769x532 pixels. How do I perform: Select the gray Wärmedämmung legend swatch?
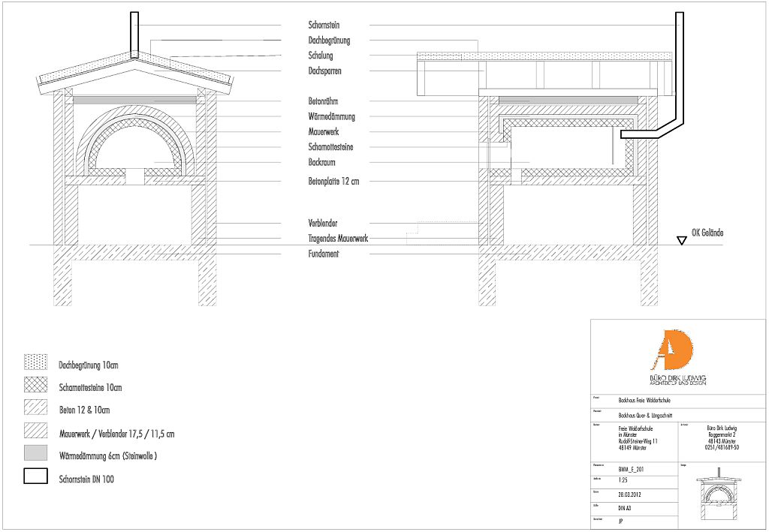(x=36, y=453)
